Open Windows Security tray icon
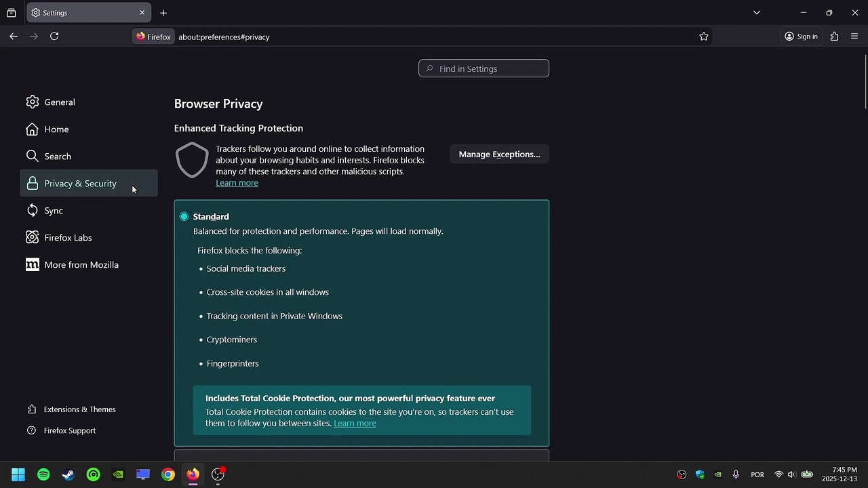This screenshot has width=868, height=488. [x=700, y=474]
